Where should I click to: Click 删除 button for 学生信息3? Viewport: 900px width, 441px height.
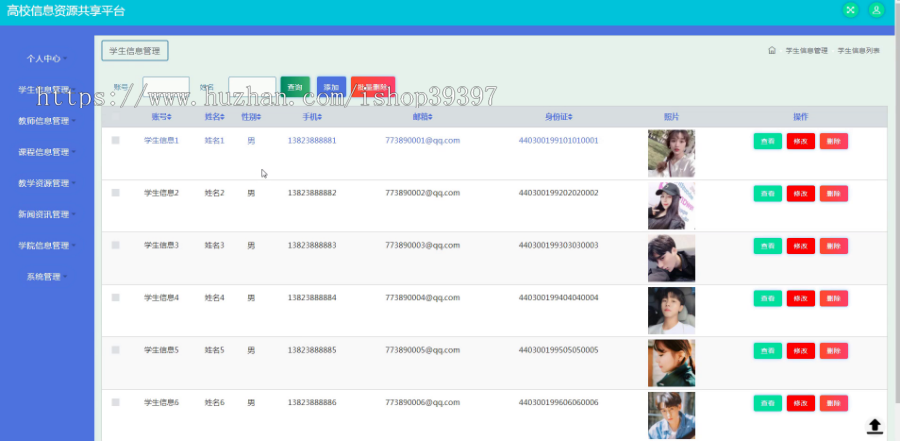point(834,246)
